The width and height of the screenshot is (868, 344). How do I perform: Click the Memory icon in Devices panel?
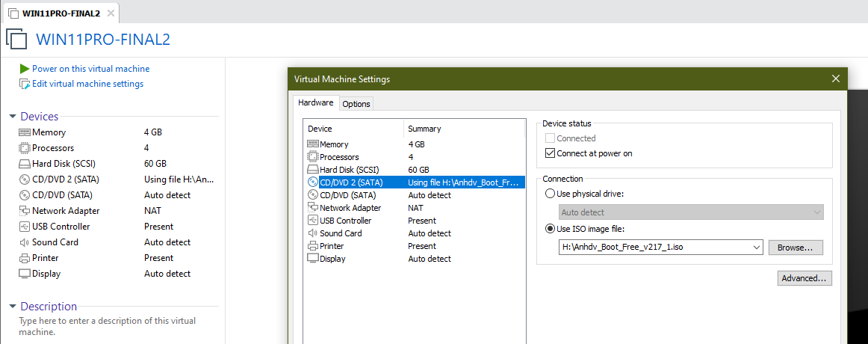click(x=25, y=132)
